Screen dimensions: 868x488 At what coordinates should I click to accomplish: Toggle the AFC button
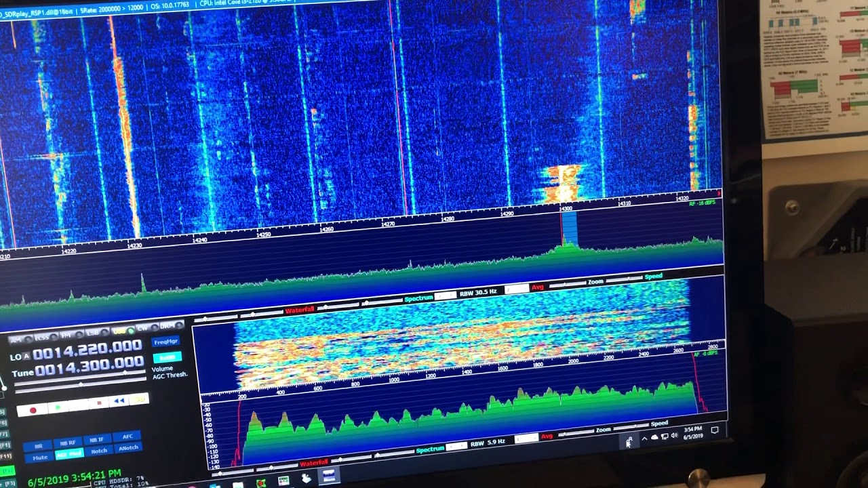[x=127, y=436]
